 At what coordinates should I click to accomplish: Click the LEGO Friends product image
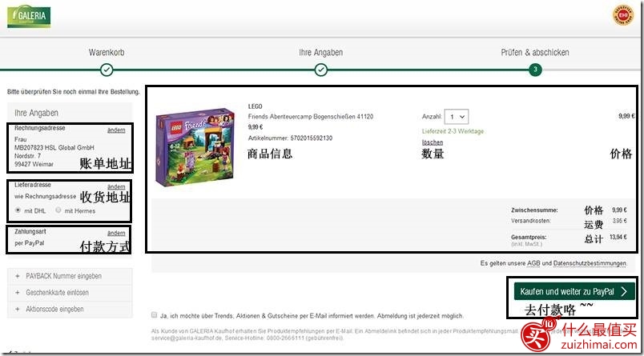[195, 147]
